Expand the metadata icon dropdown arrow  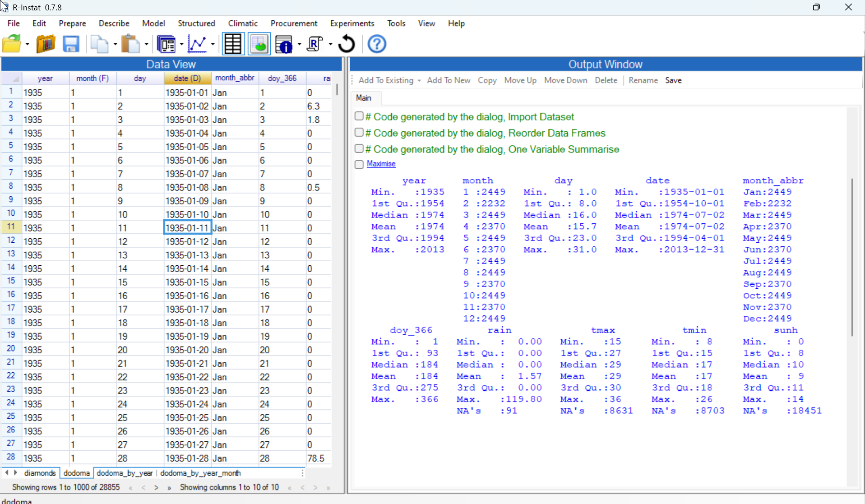coord(299,44)
